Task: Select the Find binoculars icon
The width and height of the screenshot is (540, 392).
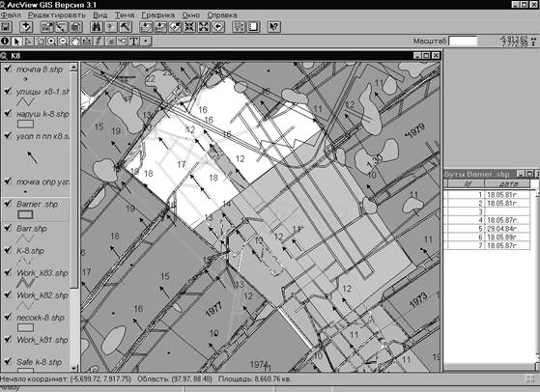Action: (96, 27)
